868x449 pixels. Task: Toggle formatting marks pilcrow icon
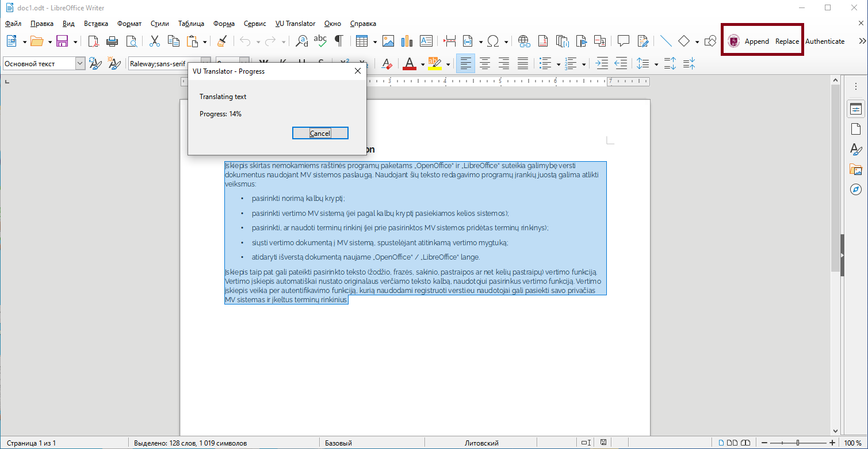(x=339, y=41)
